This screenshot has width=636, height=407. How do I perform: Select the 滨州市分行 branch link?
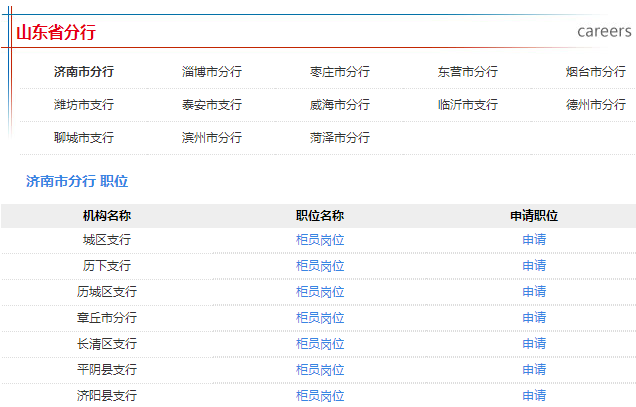point(212,138)
